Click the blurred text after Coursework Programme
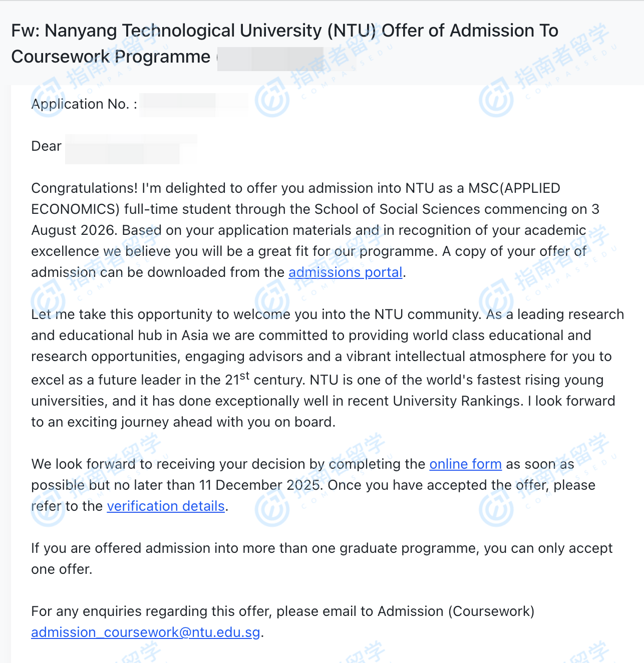Image resolution: width=644 pixels, height=663 pixels. point(270,59)
